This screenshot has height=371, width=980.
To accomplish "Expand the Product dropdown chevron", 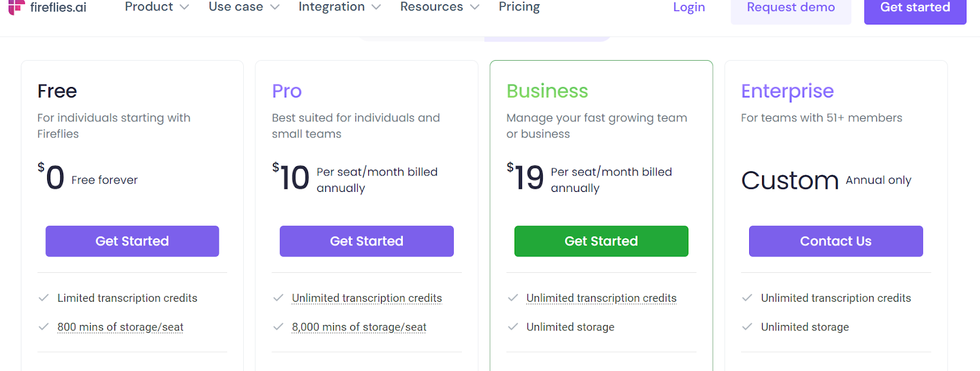I will pyautogui.click(x=184, y=7).
